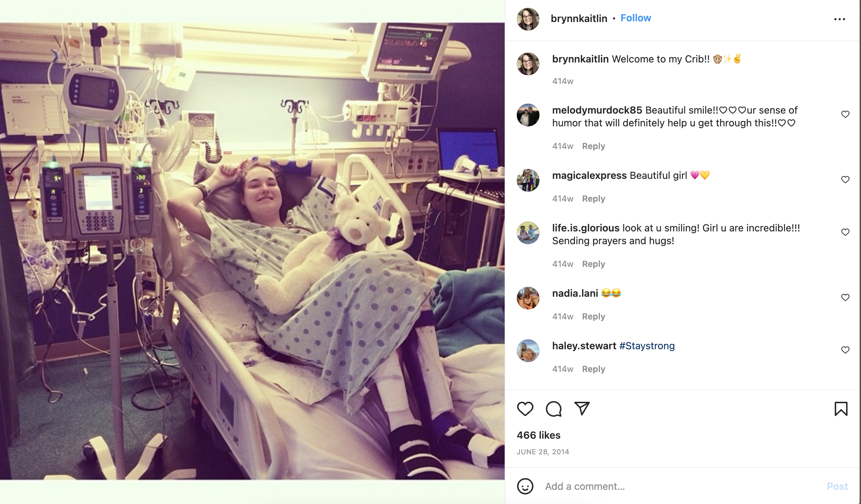The image size is (861, 504).
Task: Open magicalexpress's profile avatar
Action: (528, 180)
